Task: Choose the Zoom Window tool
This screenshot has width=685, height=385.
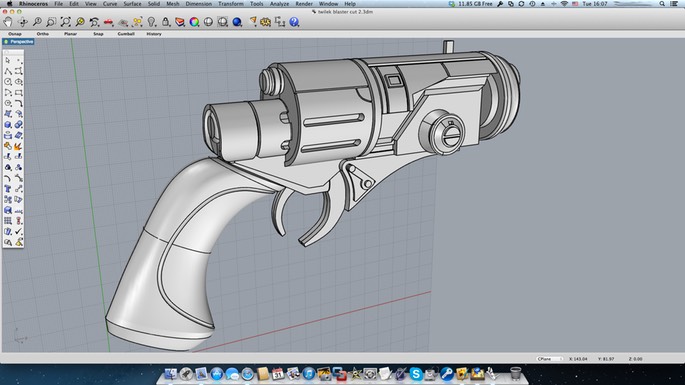Action: [x=51, y=22]
